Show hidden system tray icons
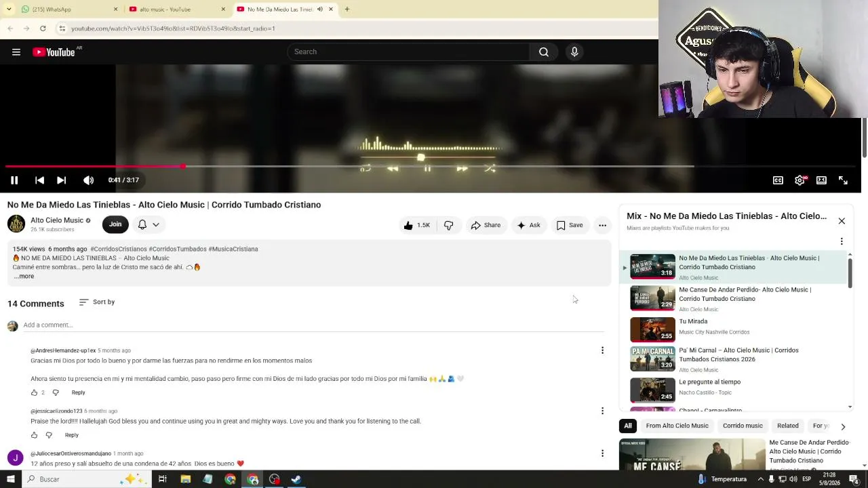This screenshot has height=488, width=868. [x=760, y=479]
